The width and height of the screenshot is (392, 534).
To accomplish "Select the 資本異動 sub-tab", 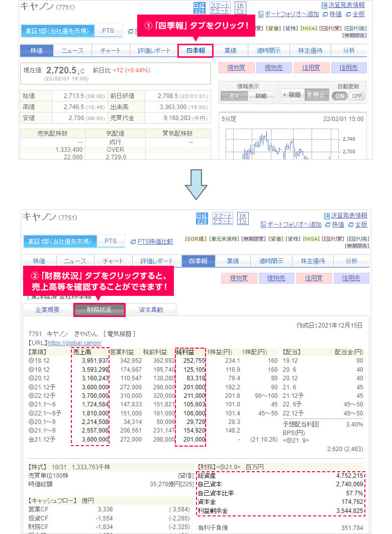I will click(151, 310).
